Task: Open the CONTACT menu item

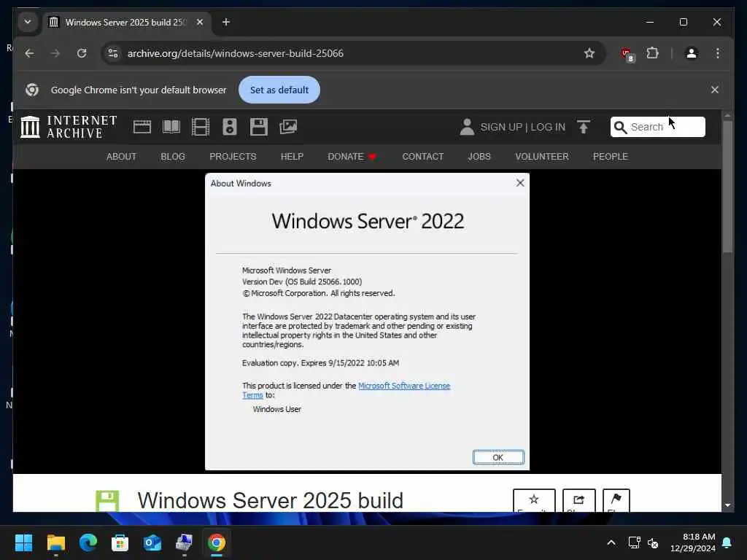Action: click(422, 157)
